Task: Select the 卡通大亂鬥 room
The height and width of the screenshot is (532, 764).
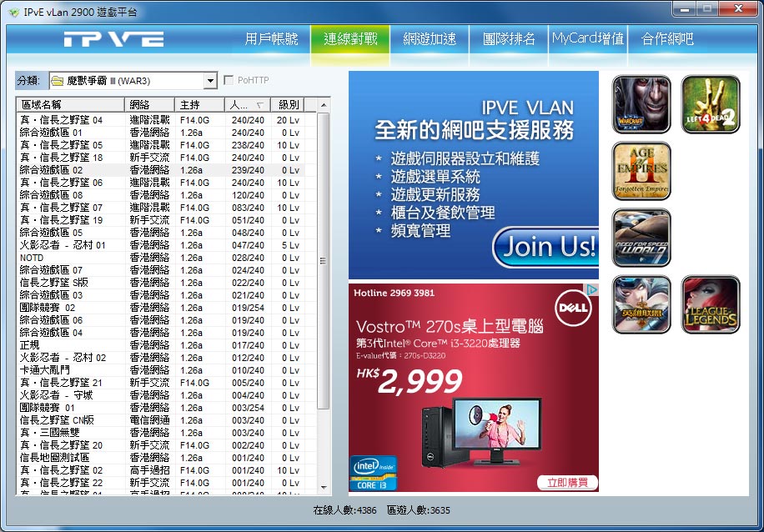Action: [x=160, y=370]
